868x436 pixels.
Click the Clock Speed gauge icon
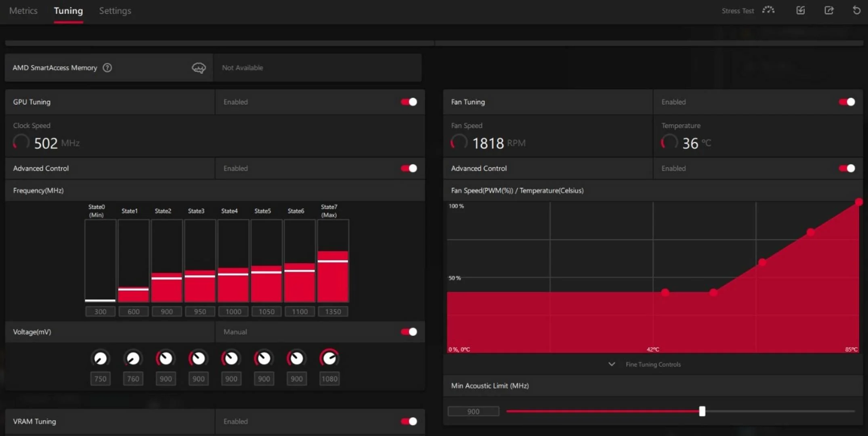(21, 142)
